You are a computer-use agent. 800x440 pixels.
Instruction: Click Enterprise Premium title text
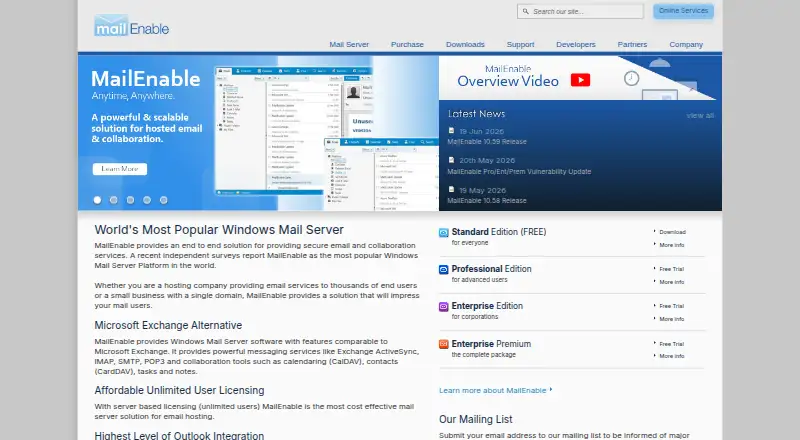(x=491, y=344)
